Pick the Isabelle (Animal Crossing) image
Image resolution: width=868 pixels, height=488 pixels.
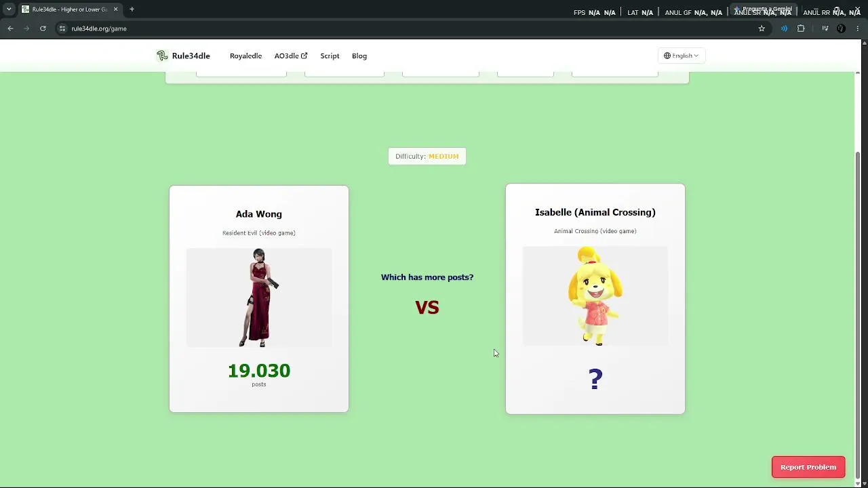tap(595, 296)
